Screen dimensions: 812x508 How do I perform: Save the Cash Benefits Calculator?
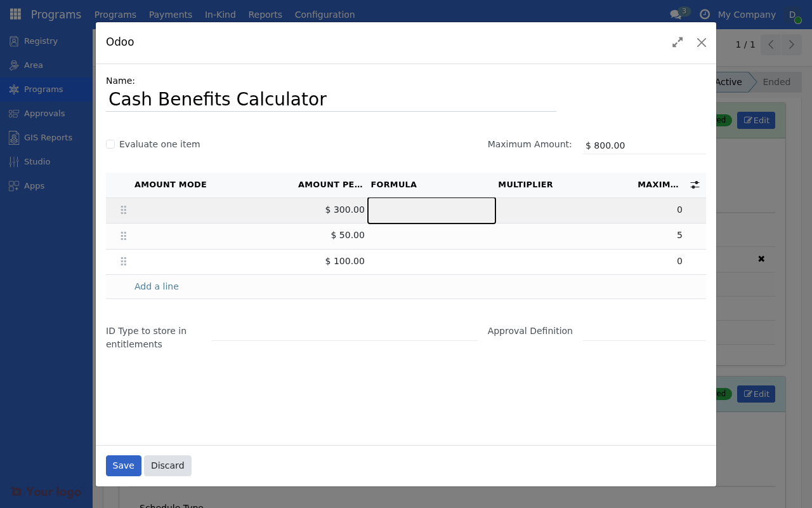[123, 465]
